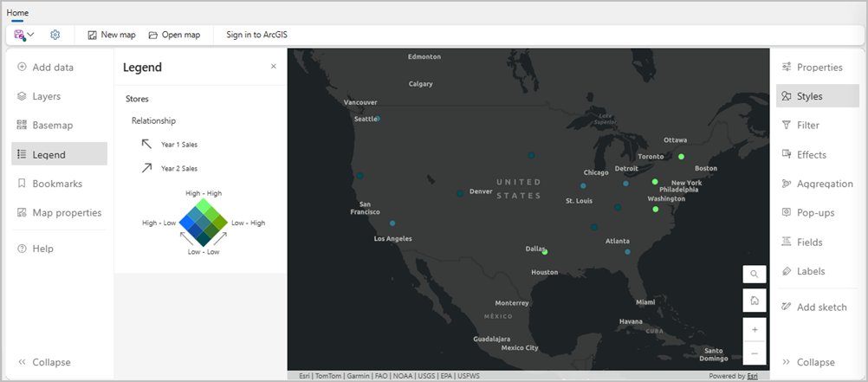Open the Filter pane
The height and width of the screenshot is (382, 868).
pyautogui.click(x=818, y=126)
